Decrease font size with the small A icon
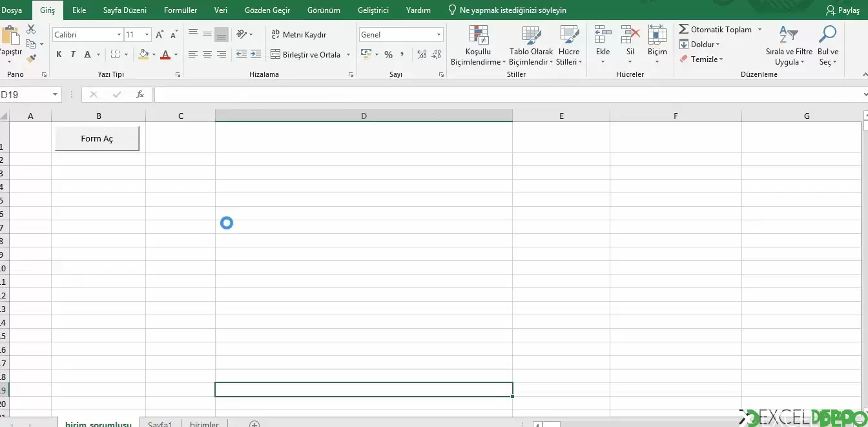 click(x=174, y=35)
